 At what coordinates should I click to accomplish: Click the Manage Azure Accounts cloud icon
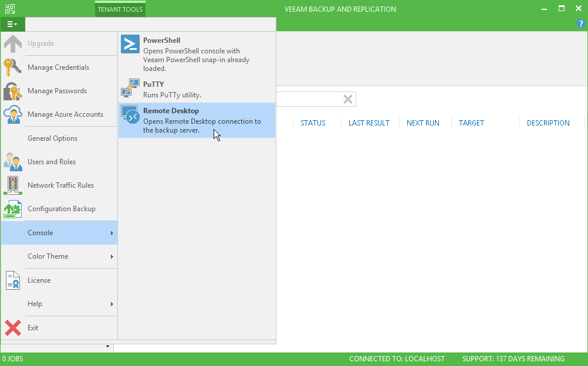pyautogui.click(x=13, y=114)
